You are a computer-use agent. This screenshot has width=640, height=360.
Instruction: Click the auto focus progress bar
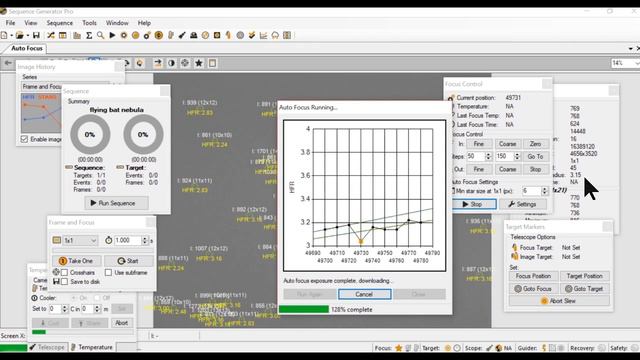(304, 309)
